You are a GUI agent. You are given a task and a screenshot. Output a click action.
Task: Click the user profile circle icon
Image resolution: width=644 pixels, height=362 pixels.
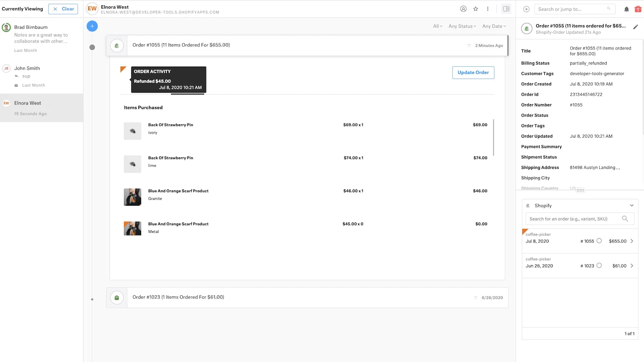(463, 9)
